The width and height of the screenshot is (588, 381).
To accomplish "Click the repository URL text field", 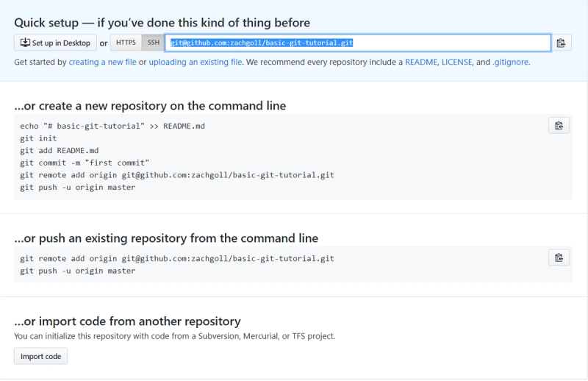I will point(358,43).
